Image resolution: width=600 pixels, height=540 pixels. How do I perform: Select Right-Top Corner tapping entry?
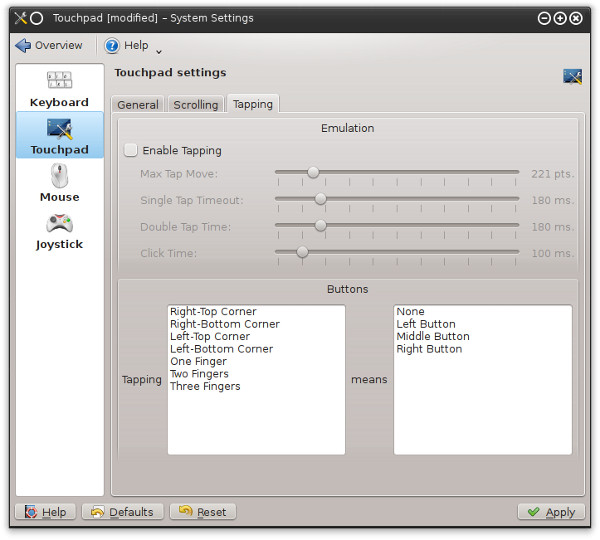213,311
